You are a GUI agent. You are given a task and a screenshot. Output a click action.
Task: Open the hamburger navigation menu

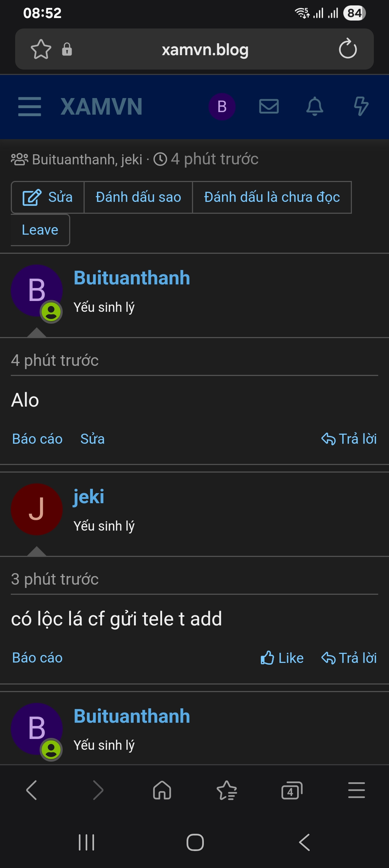[x=30, y=106]
